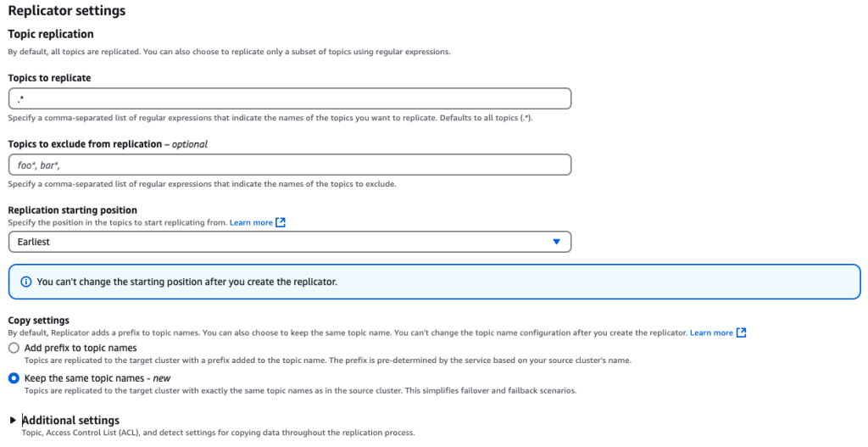Open the Replication starting position dropdown showing Earliest

click(x=290, y=242)
